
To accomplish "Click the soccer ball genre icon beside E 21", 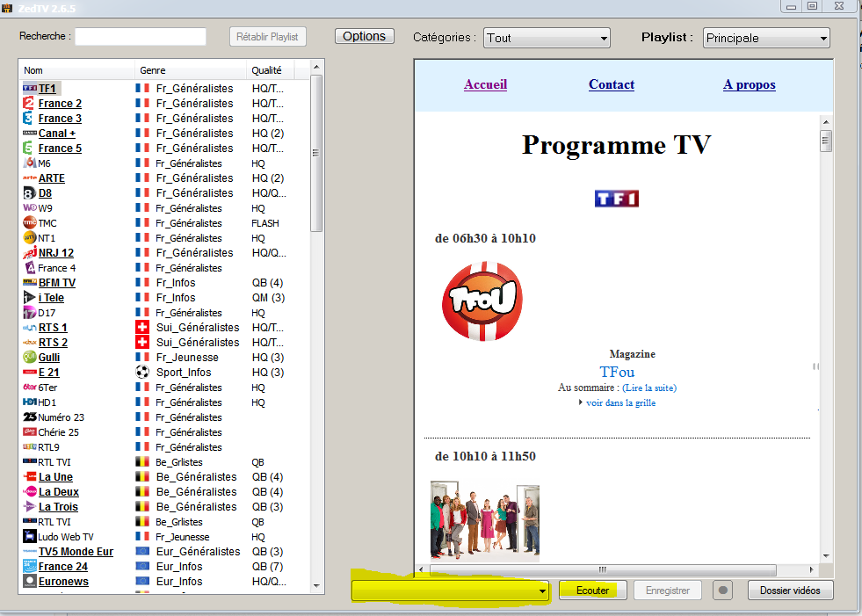I will pyautogui.click(x=141, y=372).
